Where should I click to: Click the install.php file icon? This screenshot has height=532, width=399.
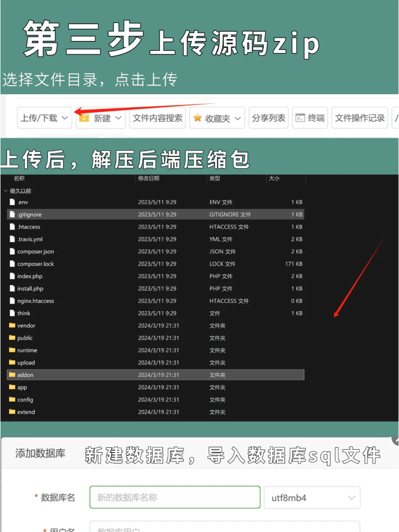point(12,289)
